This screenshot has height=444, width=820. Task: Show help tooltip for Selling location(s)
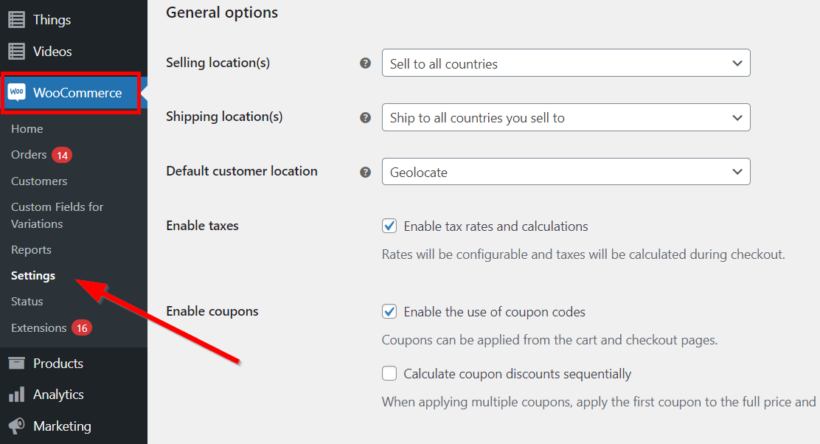coord(365,63)
